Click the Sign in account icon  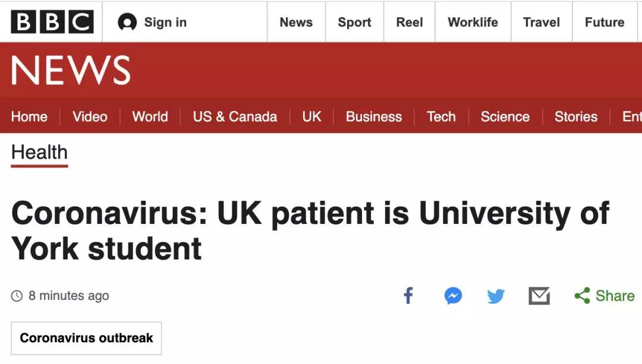(127, 22)
